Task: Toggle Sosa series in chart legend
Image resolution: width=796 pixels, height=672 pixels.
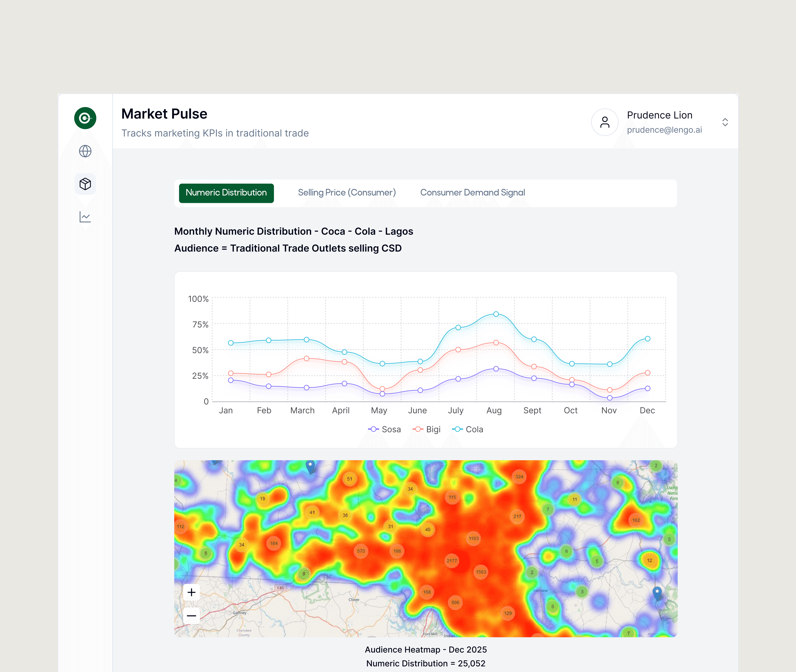Action: click(x=385, y=429)
